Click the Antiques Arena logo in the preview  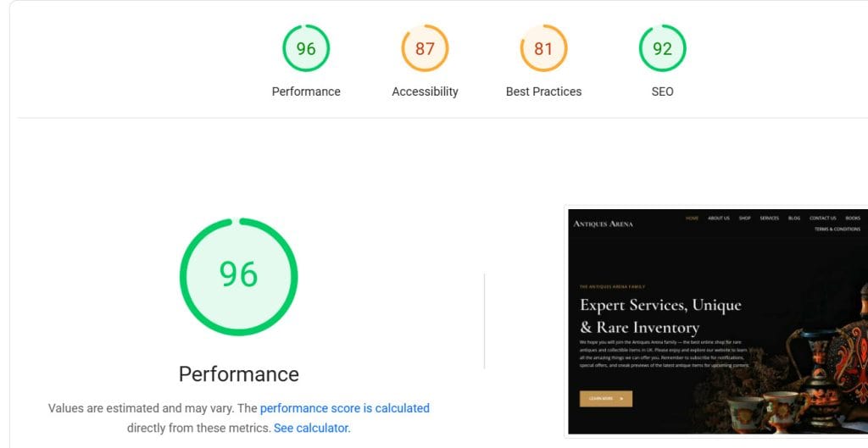(x=603, y=224)
